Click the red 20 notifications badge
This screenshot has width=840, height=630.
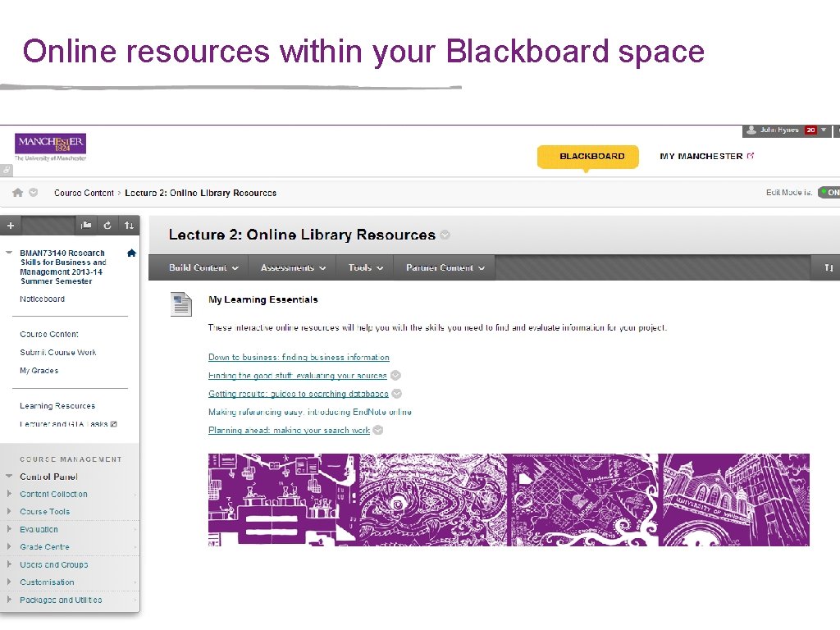coord(810,130)
